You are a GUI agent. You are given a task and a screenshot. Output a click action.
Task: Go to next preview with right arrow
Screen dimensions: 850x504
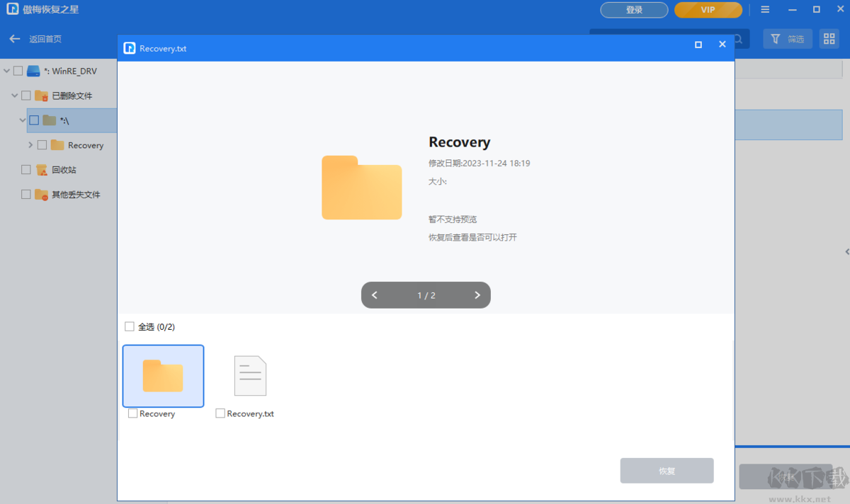[x=477, y=295]
